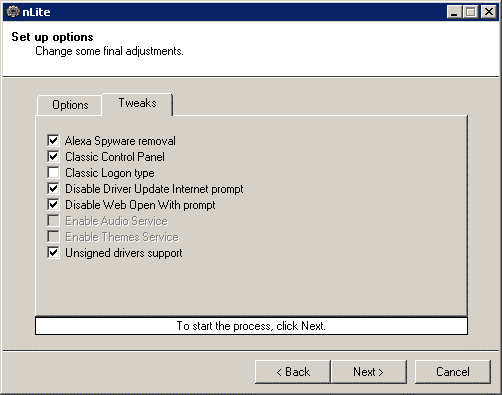Click Next to start the process

[369, 372]
